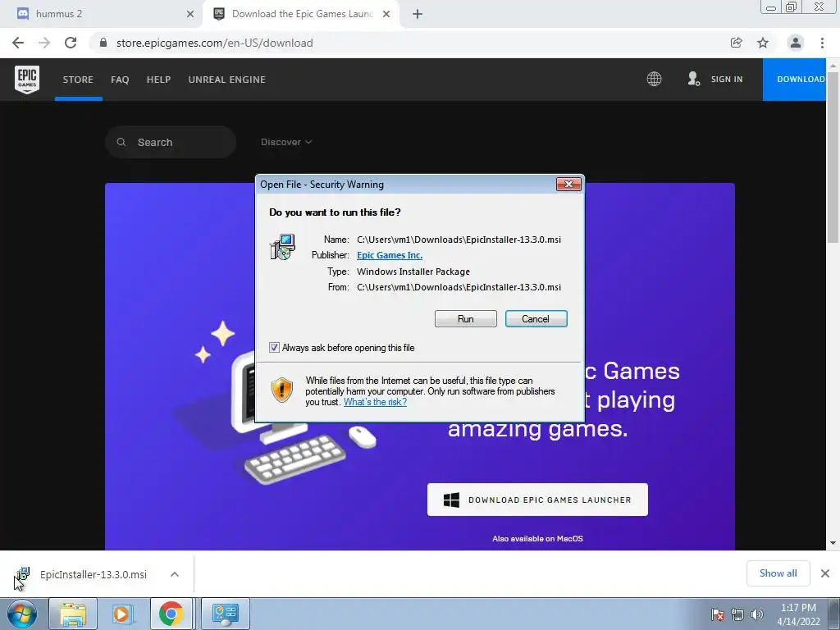The height and width of the screenshot is (630, 840).
Task: Open the Windows Start menu
Action: pos(22,614)
